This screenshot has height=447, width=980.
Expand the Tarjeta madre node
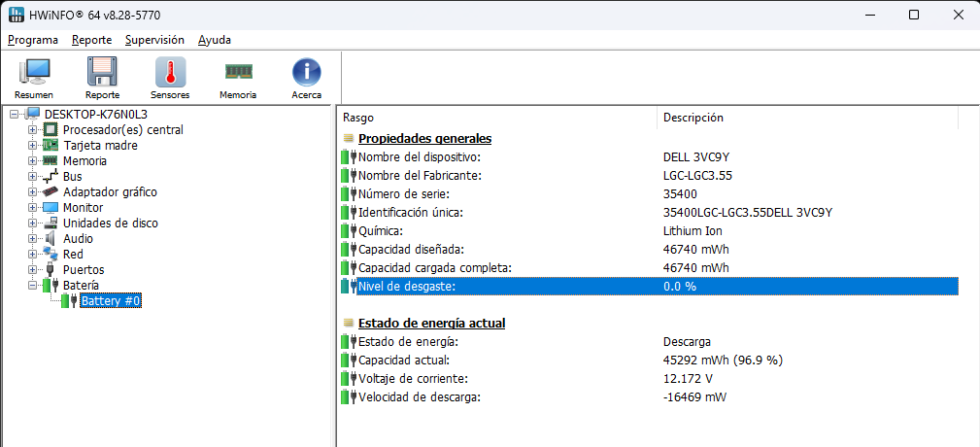click(33, 146)
